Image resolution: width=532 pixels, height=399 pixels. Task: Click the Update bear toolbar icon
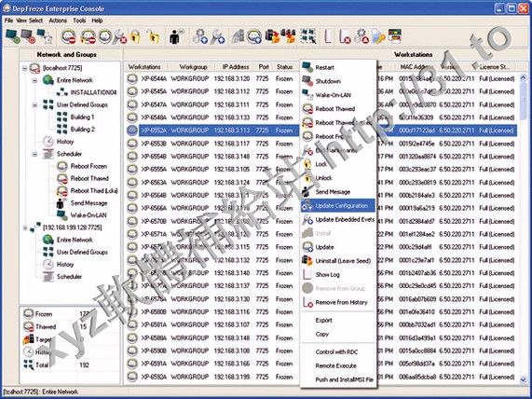coord(254,36)
